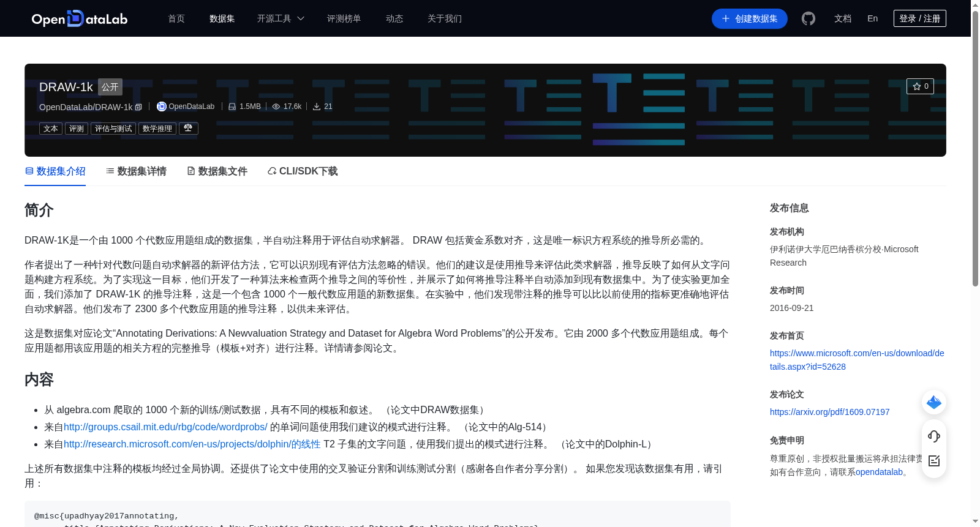Click the page vertical scrollbar thumb
Image resolution: width=980 pixels, height=527 pixels.
click(x=975, y=150)
